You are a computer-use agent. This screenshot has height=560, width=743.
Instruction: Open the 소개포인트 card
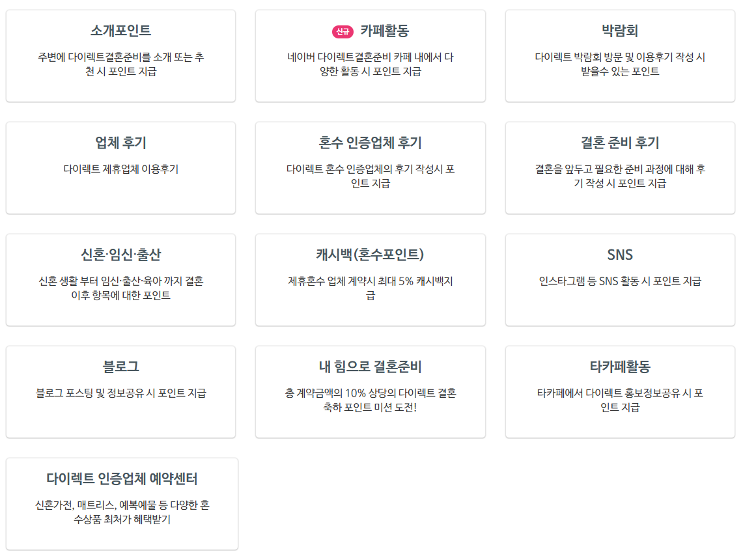pos(120,54)
